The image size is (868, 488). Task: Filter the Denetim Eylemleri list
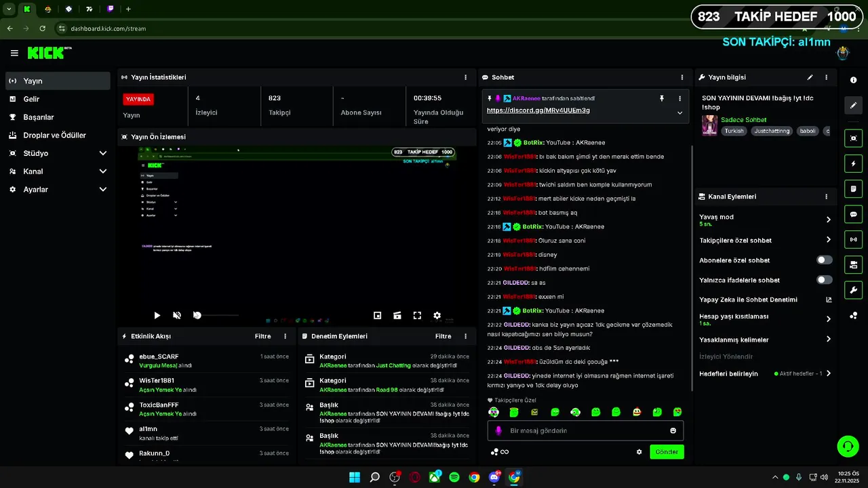[x=443, y=336]
